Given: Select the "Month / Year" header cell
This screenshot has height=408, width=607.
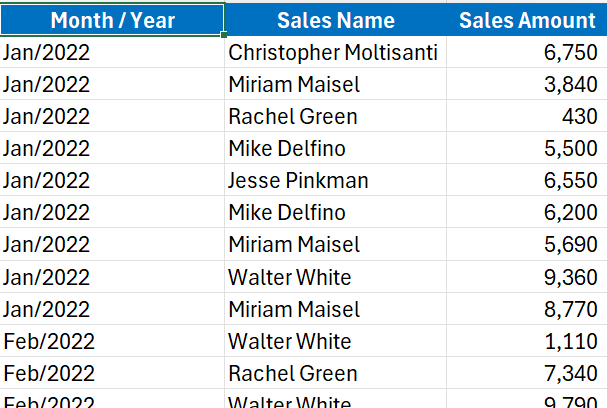Looking at the screenshot, I should [x=112, y=20].
